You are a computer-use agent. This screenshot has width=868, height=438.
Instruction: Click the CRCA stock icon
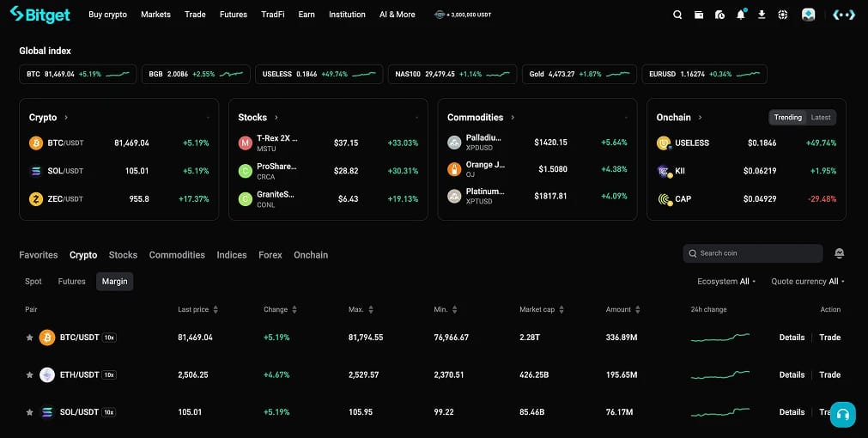click(x=246, y=171)
